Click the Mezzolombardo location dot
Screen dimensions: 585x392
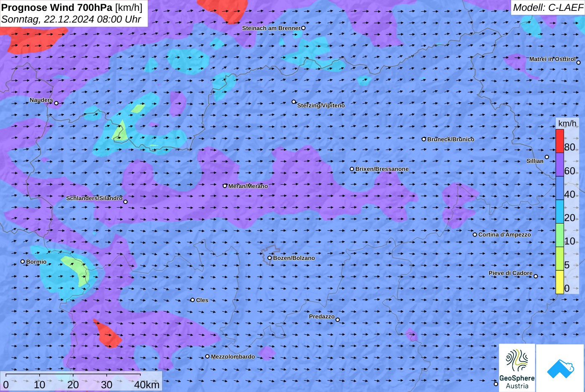207,356
